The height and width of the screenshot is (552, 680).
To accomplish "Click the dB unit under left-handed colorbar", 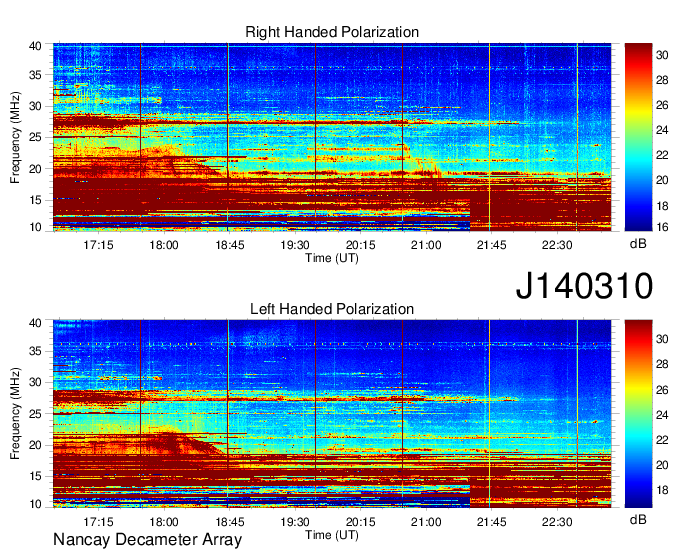I will click(x=638, y=519).
